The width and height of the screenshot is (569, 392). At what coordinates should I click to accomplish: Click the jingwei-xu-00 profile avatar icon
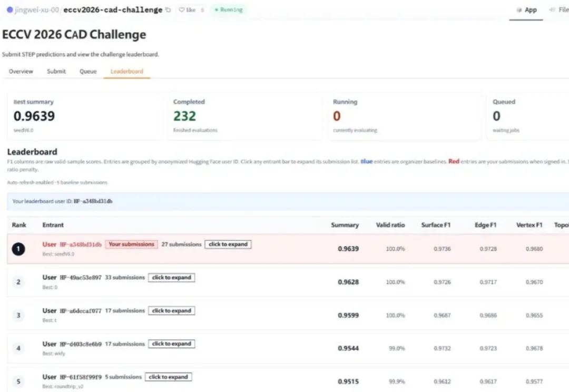coord(10,10)
